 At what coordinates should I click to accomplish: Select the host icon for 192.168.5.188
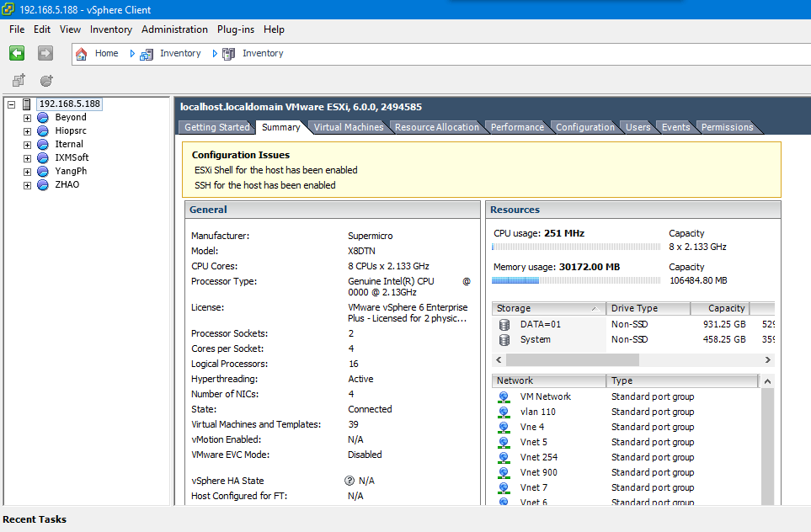(27, 104)
